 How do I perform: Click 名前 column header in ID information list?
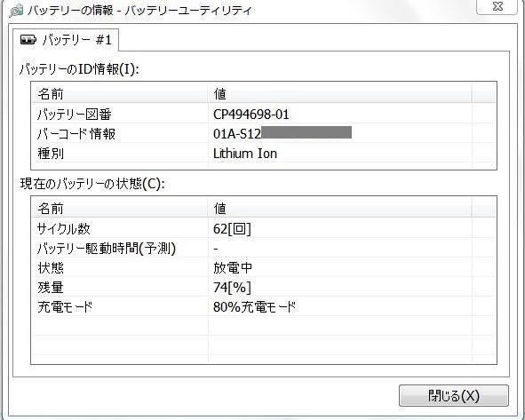[x=120, y=94]
